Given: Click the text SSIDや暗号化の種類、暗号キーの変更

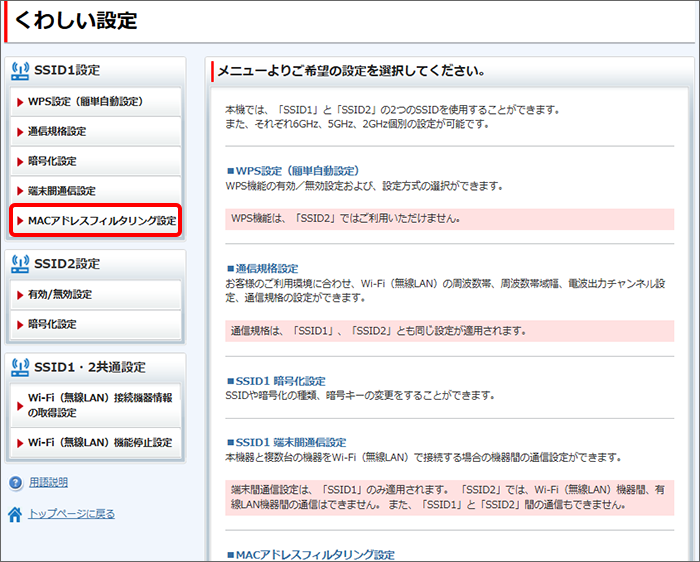Looking at the screenshot, I should (360, 395).
